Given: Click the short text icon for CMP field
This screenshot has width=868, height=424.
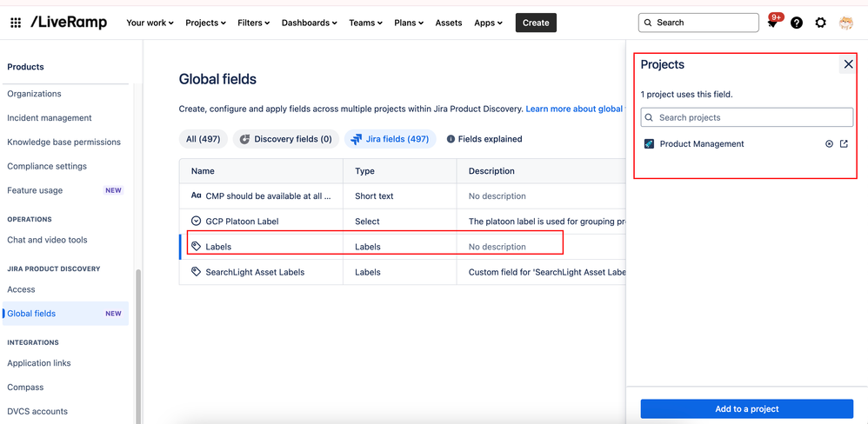Looking at the screenshot, I should (196, 195).
